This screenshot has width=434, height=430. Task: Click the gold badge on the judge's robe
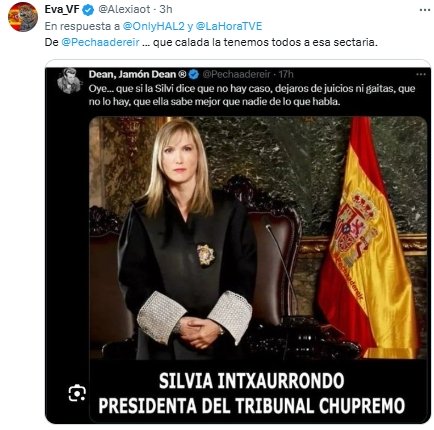(206, 254)
